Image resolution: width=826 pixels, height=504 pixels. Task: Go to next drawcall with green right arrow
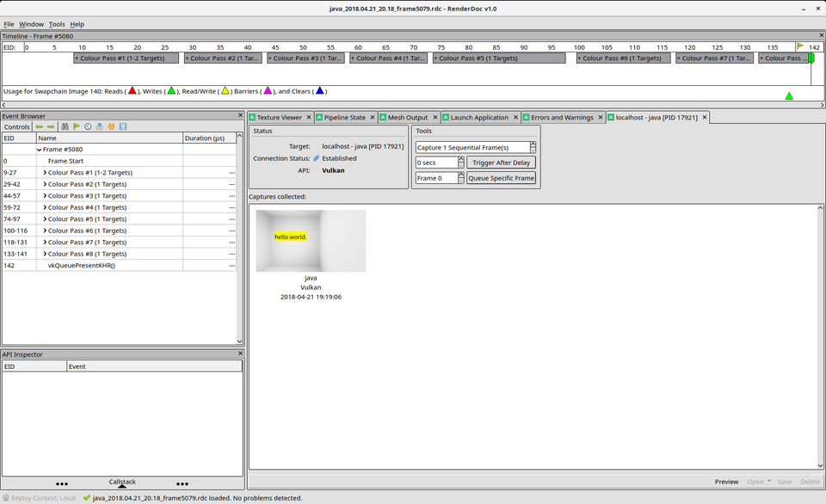(51, 126)
